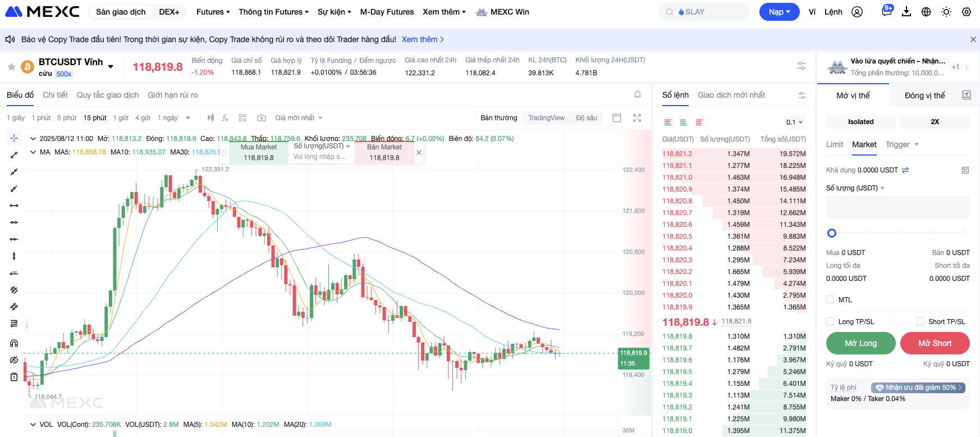Open the calculator icon beside Đóng vị thế

(967, 95)
